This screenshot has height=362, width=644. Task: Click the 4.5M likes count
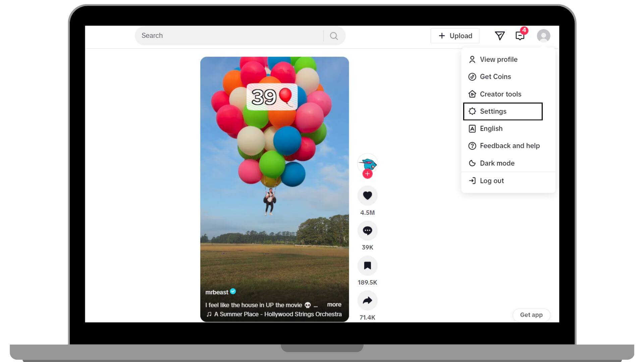click(368, 213)
